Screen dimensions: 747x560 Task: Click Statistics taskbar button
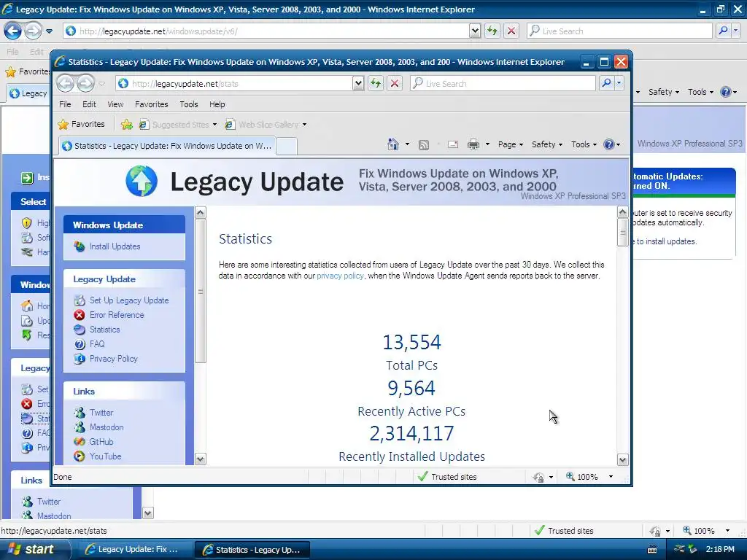click(x=252, y=550)
